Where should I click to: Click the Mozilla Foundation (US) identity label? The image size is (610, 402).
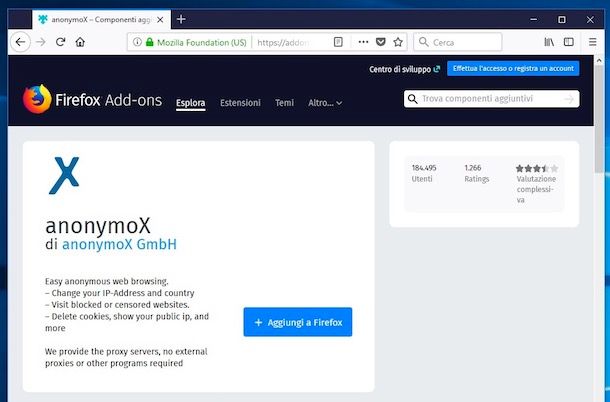coord(202,42)
